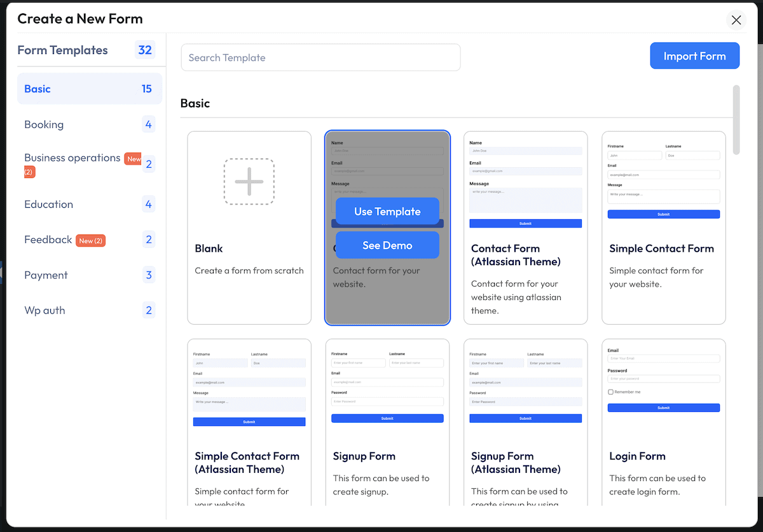Viewport: 763px width, 532px height.
Task: Select the Payment category
Action: 90,275
